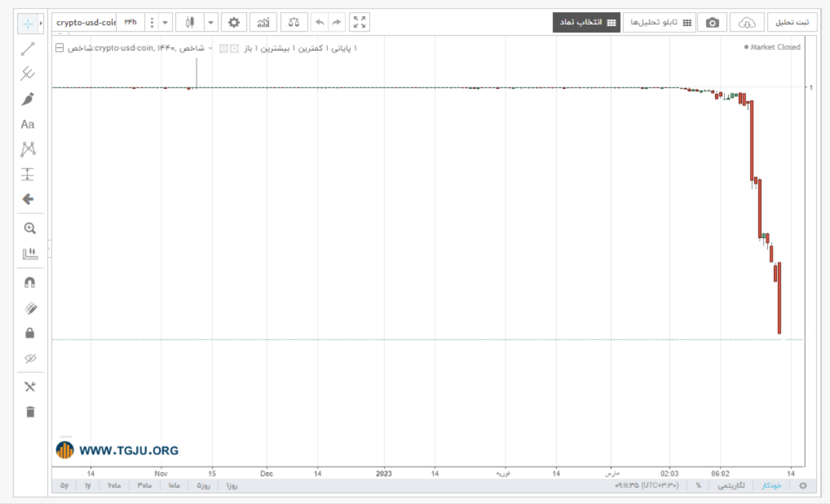Open chart settings gear in top toolbar
Image resolution: width=830 pixels, height=504 pixels.
click(234, 22)
